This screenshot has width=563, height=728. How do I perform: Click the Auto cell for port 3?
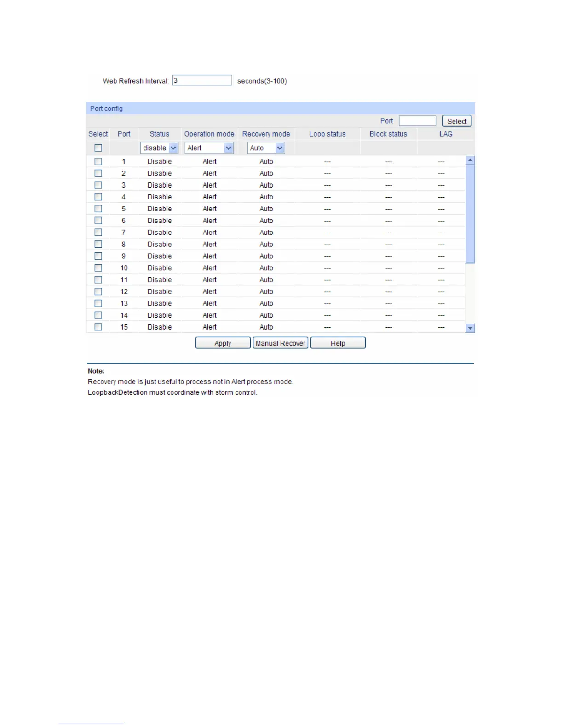tap(266, 185)
